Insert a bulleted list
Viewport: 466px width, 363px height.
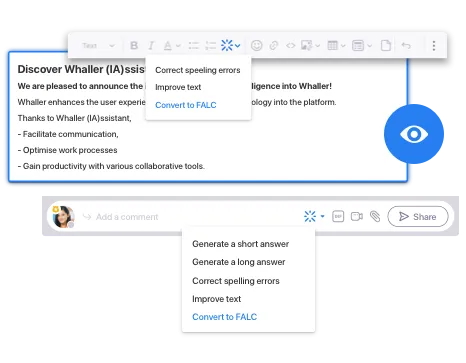click(194, 45)
